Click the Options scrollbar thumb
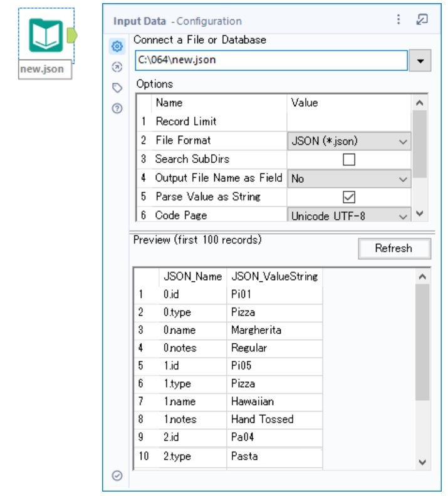This screenshot has height=496, width=448. click(420, 144)
